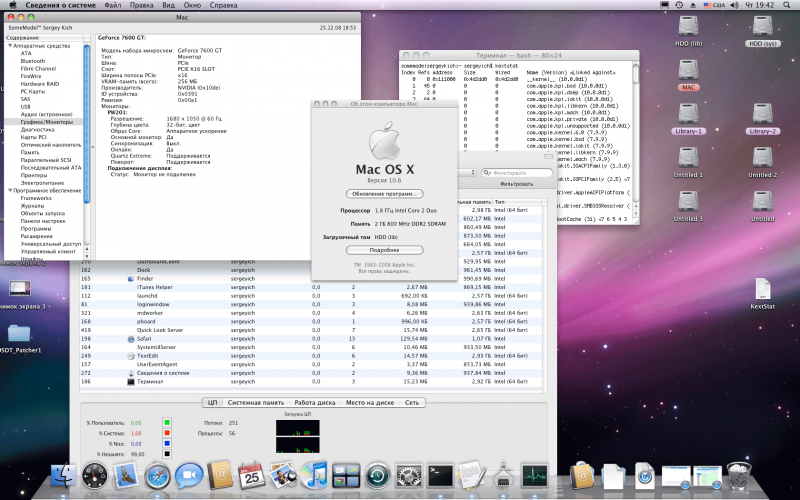Click the Фильтровать search field
The image size is (800, 500).
pos(516,172)
